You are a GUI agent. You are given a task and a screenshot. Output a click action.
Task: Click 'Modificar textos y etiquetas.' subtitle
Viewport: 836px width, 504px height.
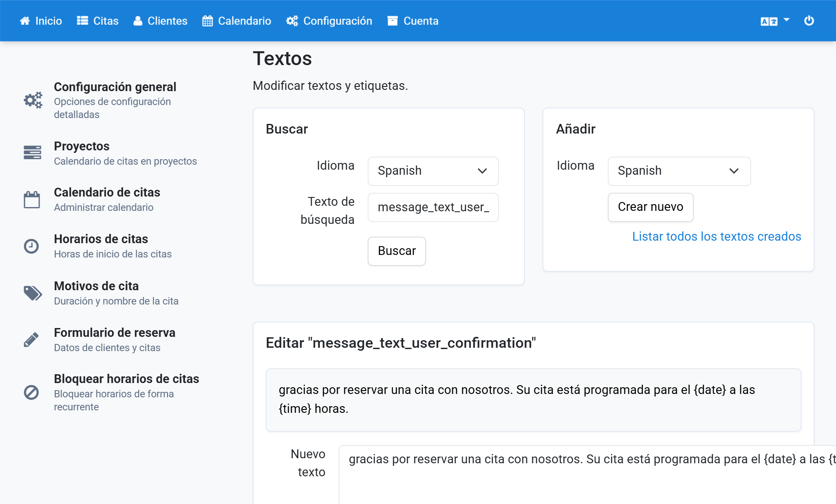coord(330,86)
